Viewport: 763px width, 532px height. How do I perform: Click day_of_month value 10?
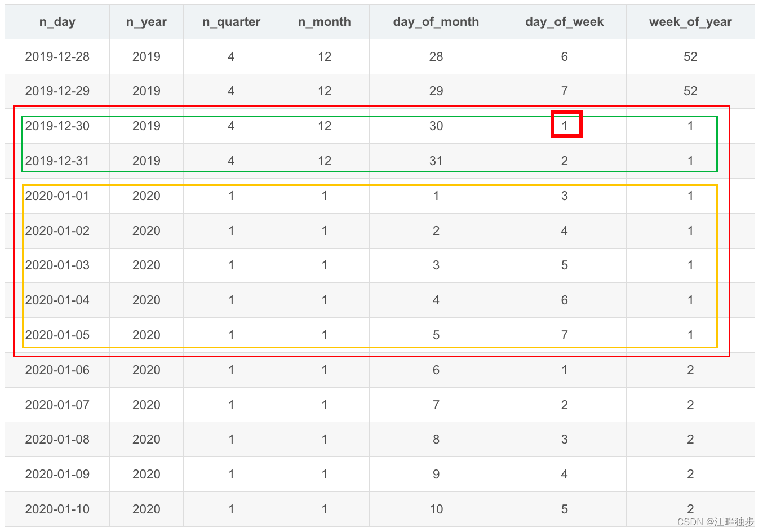tap(436, 509)
